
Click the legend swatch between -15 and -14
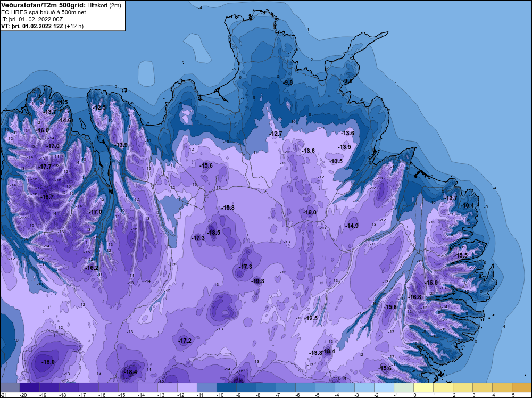click(128, 387)
